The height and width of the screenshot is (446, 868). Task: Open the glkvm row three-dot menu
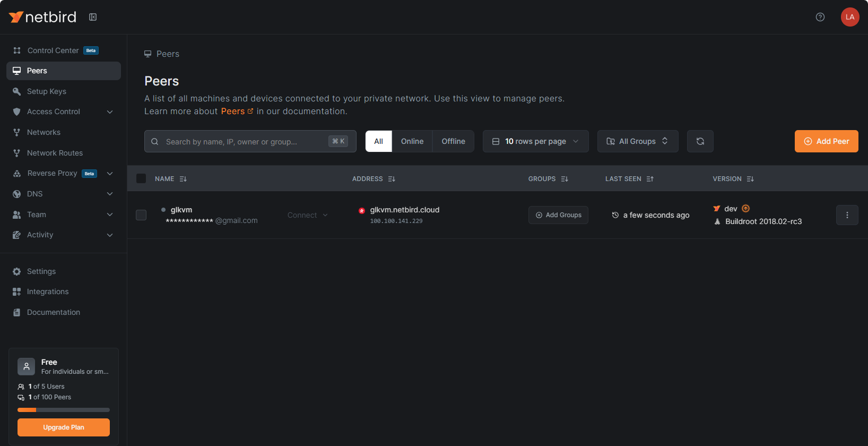click(847, 215)
